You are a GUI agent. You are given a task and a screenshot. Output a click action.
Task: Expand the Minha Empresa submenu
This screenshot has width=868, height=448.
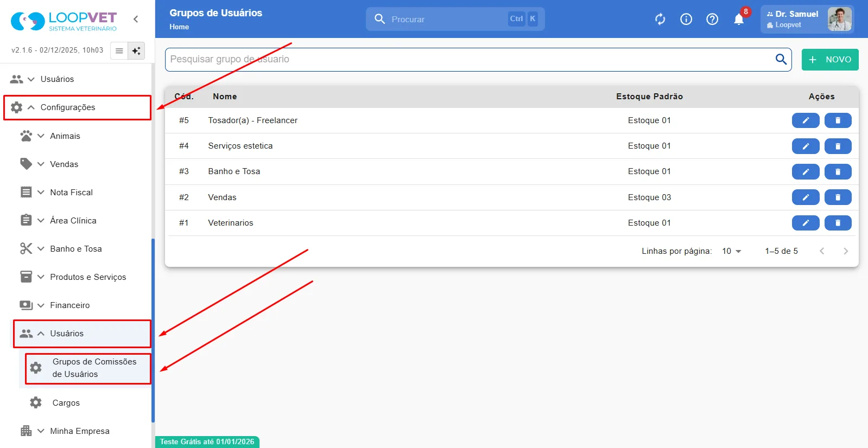(41, 431)
